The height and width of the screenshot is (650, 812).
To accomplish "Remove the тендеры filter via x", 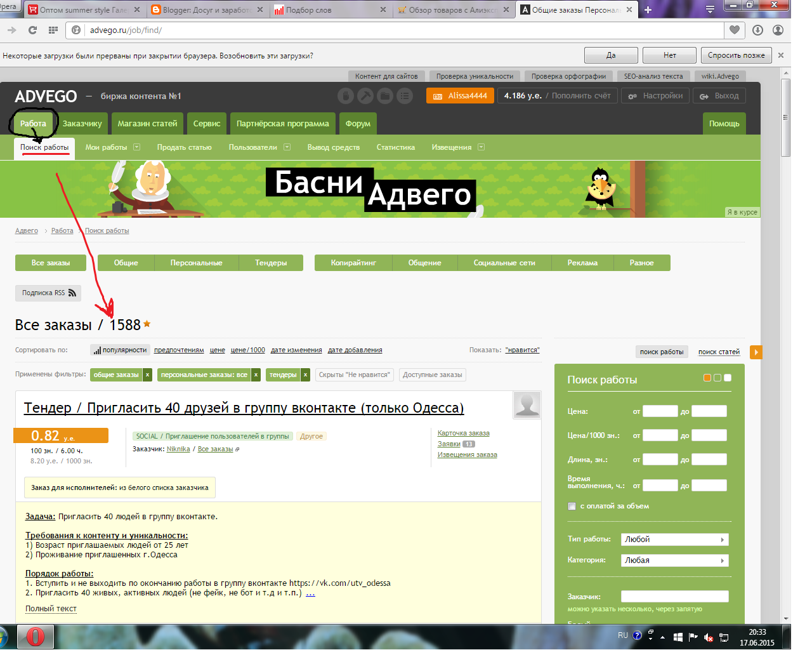I will pyautogui.click(x=305, y=375).
